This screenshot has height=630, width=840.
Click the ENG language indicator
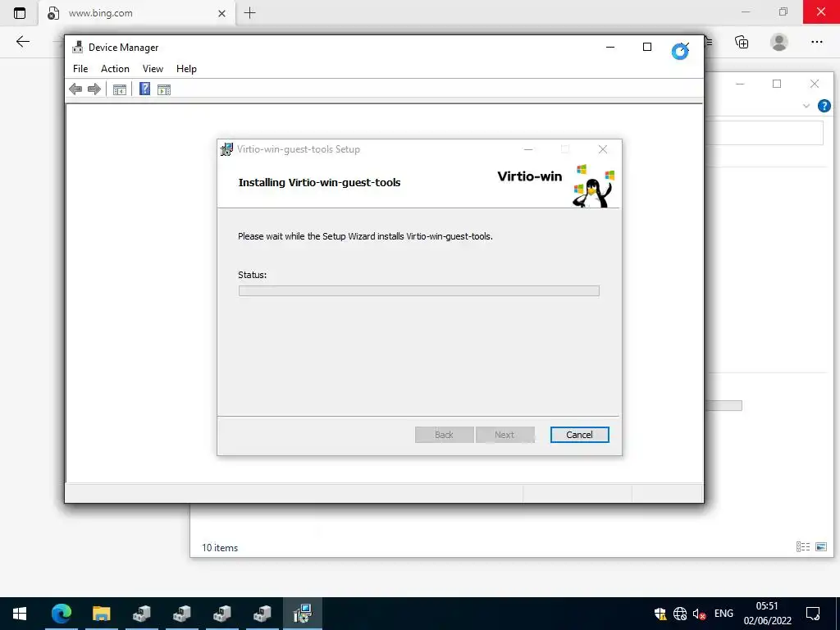click(724, 614)
